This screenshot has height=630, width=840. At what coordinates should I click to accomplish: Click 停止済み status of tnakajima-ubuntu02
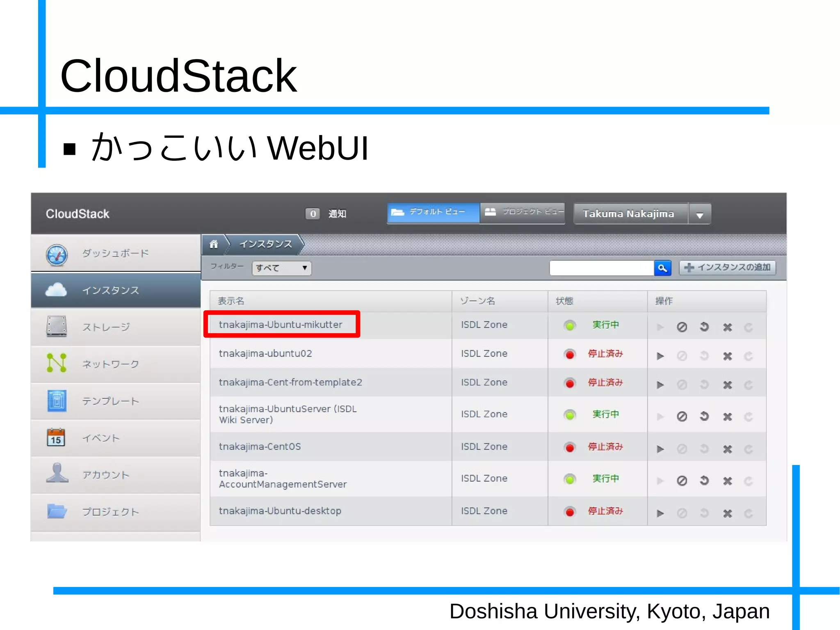pos(605,353)
